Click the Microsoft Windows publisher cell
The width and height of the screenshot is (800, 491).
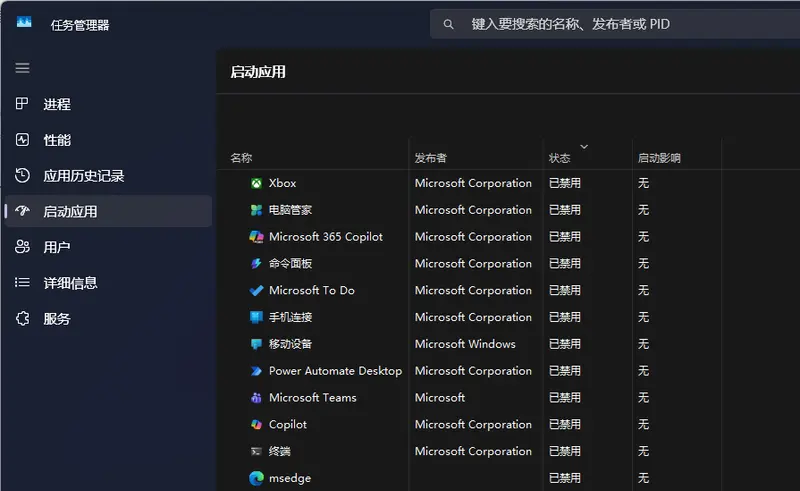tap(465, 344)
